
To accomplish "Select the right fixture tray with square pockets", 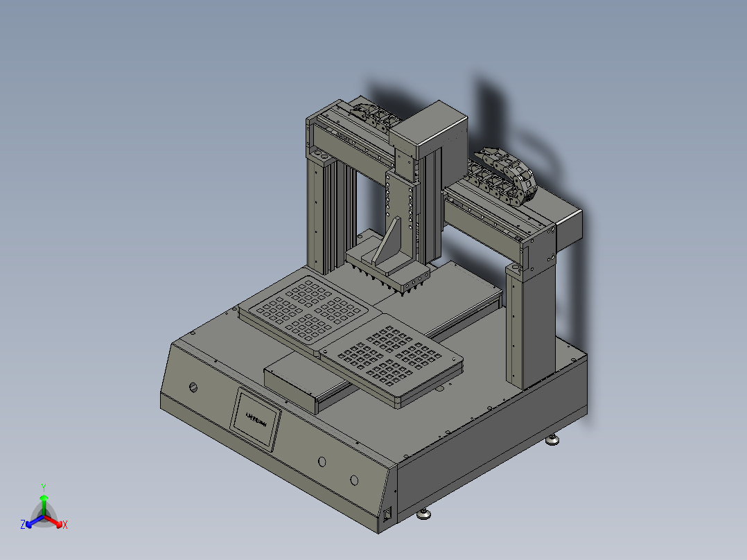I will pos(392,361).
